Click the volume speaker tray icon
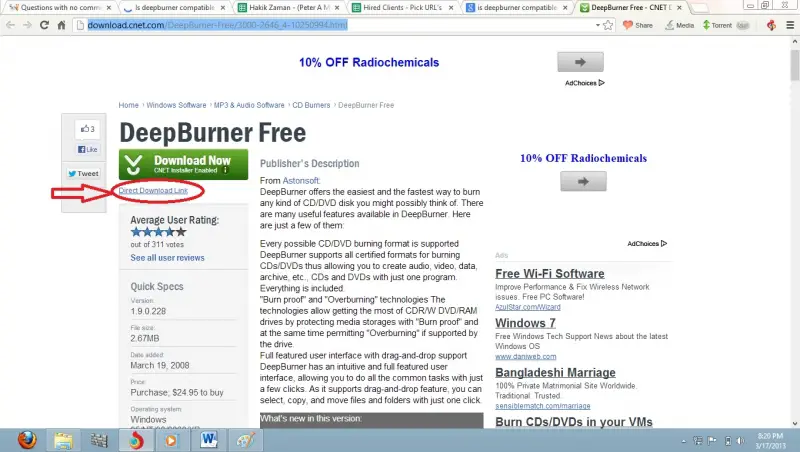Screen dimensions: 800x452 point(740,441)
